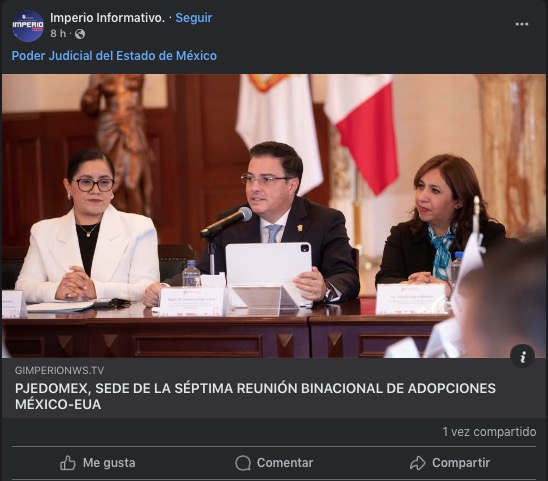This screenshot has height=481, width=548.
Task: Open the PJEDOMEX article headline
Action: 255,396
